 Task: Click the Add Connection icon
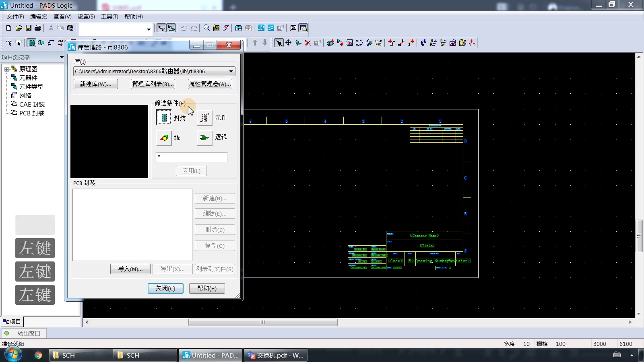(x=340, y=43)
